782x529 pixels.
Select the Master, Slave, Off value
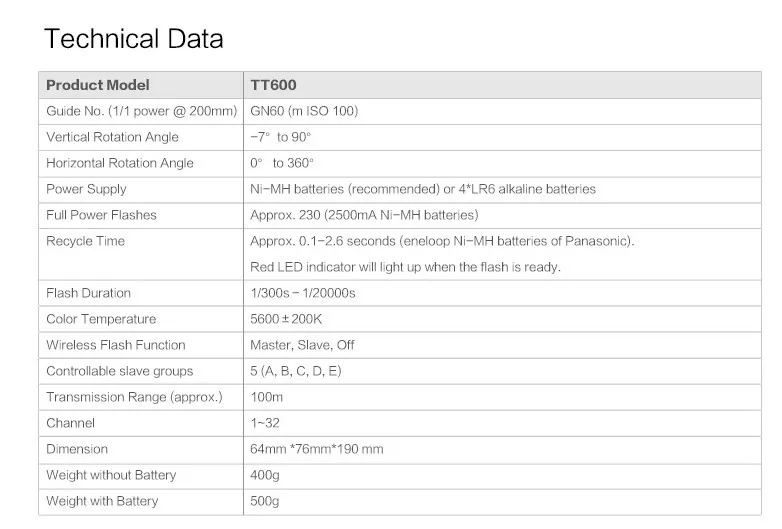302,345
